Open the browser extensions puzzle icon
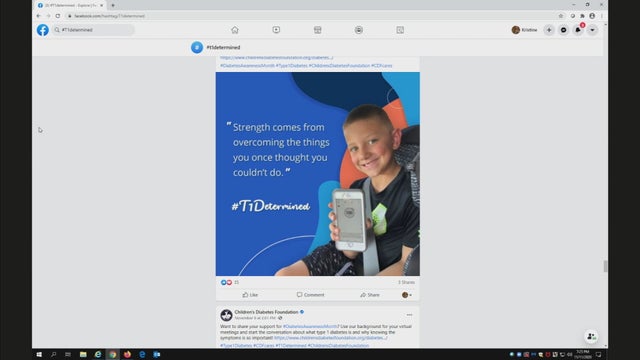 click(582, 16)
